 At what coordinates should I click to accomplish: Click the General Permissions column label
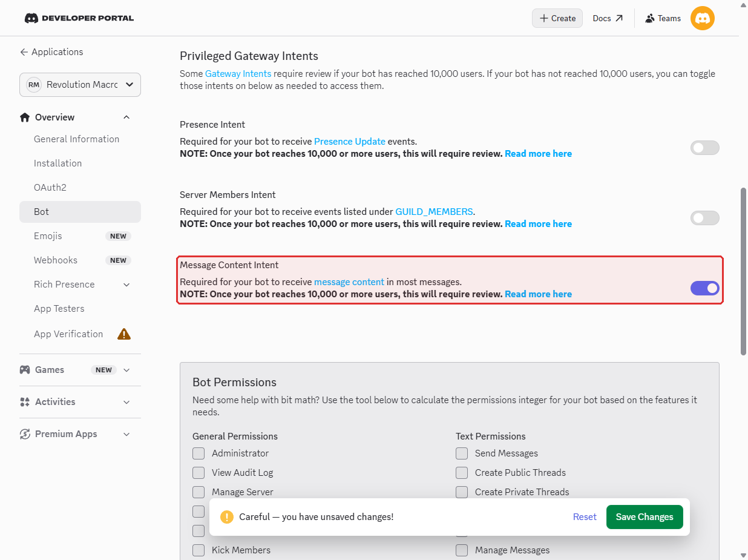[x=235, y=436]
